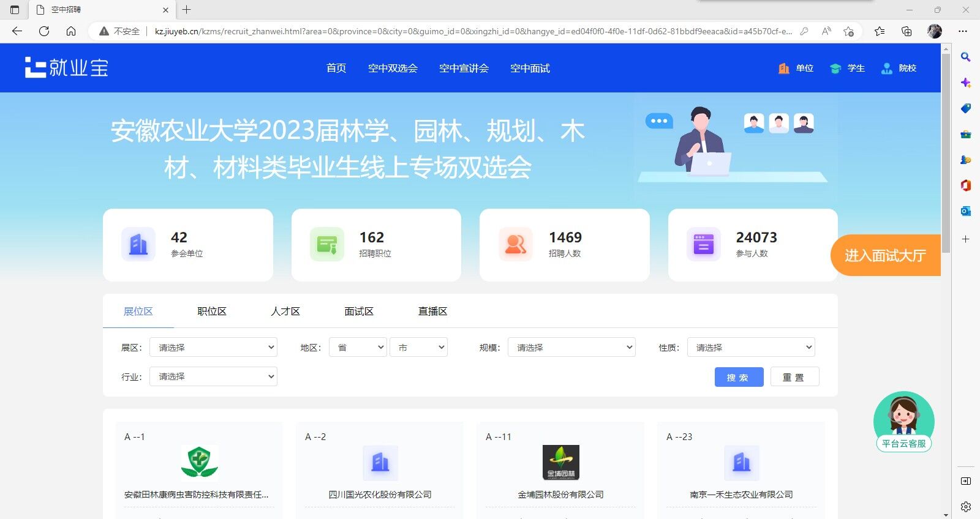Click the browser refresh icon
The height and width of the screenshot is (519, 980).
pyautogui.click(x=44, y=31)
